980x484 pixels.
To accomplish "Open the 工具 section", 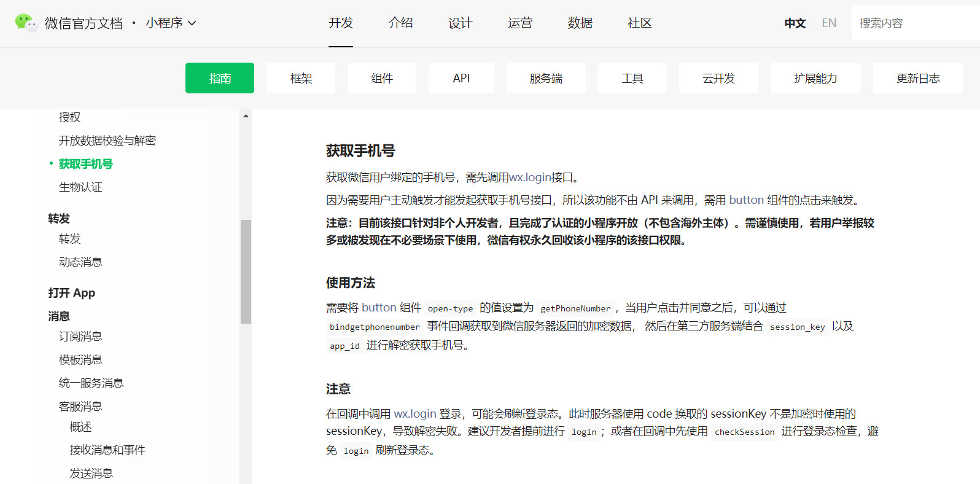I will tap(632, 78).
